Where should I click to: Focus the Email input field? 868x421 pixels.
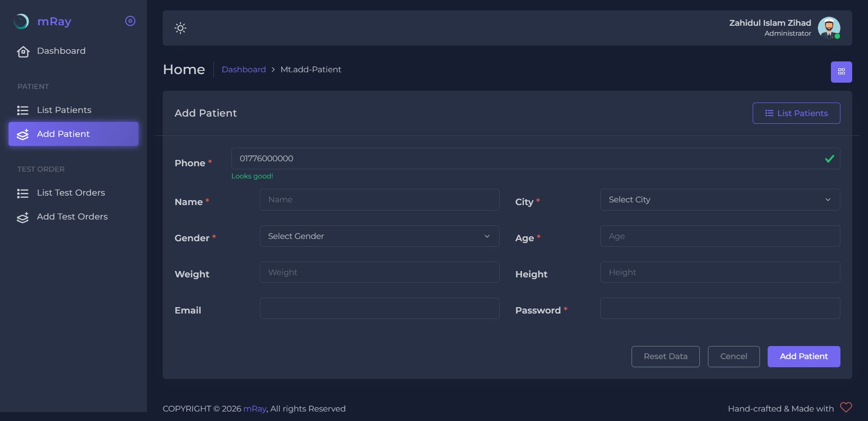tap(379, 309)
